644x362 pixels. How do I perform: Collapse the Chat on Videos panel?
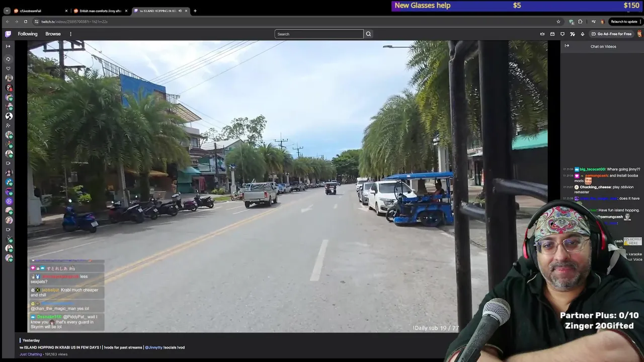[567, 46]
